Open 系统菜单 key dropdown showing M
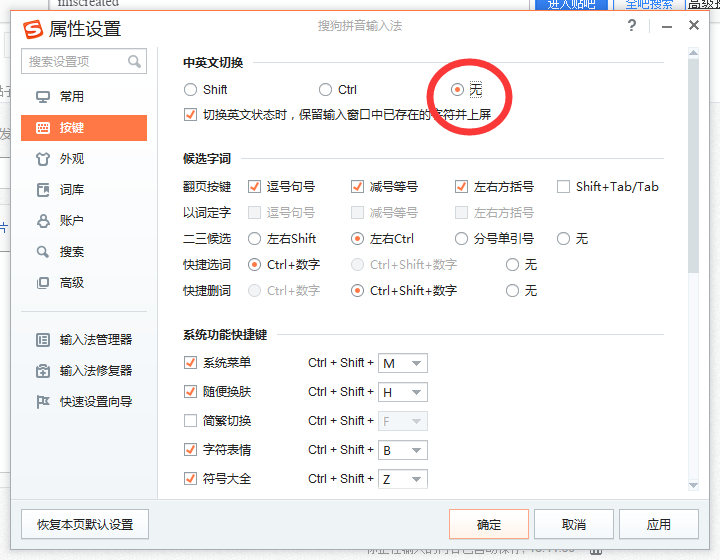Screen dimensions: 720x560 (x=403, y=363)
